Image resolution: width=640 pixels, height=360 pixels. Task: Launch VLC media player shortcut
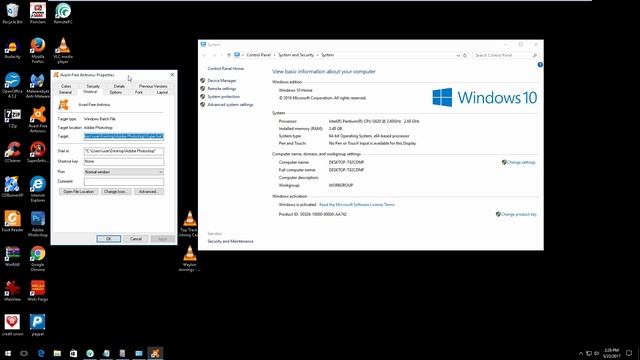pos(63,51)
